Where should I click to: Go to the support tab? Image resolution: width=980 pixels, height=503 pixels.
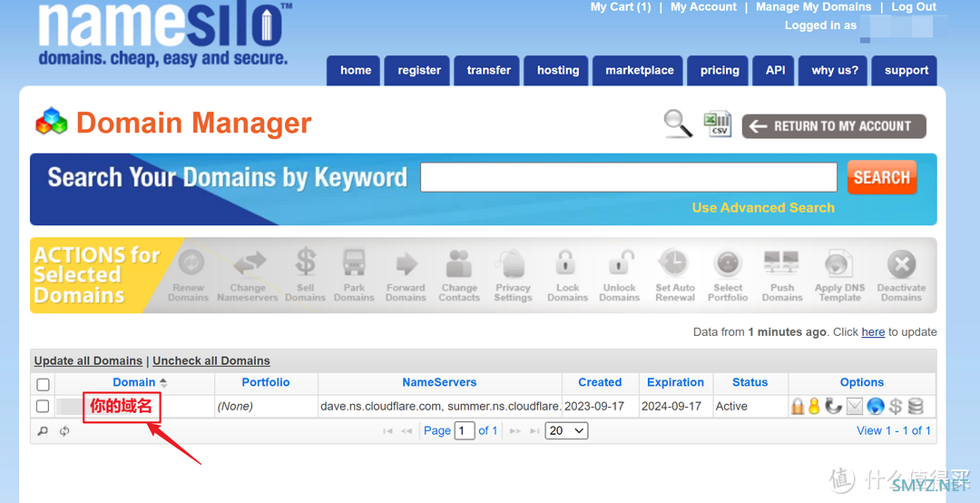click(x=905, y=71)
